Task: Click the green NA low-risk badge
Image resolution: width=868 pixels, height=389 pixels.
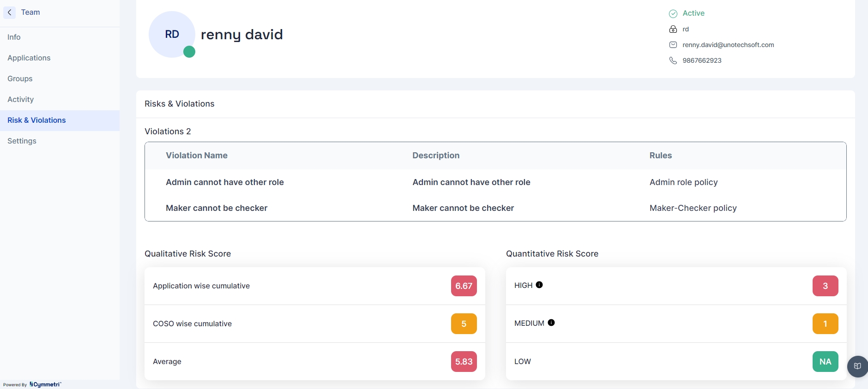Action: (825, 362)
